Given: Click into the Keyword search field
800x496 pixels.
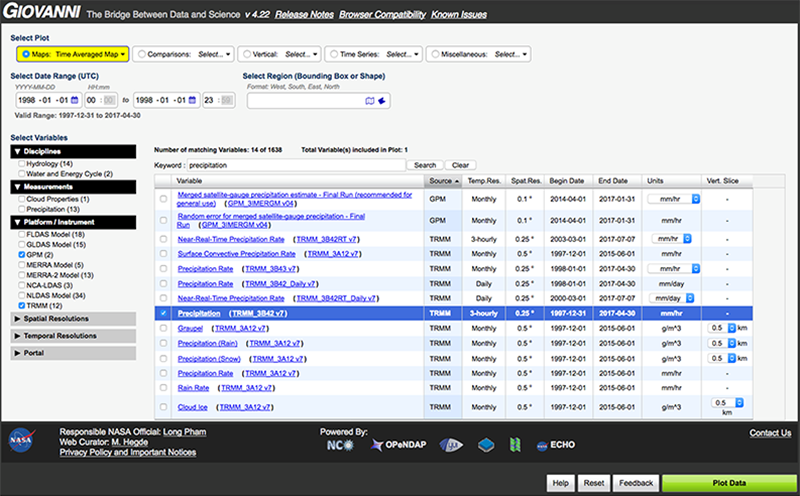Looking at the screenshot, I should pyautogui.click(x=296, y=165).
